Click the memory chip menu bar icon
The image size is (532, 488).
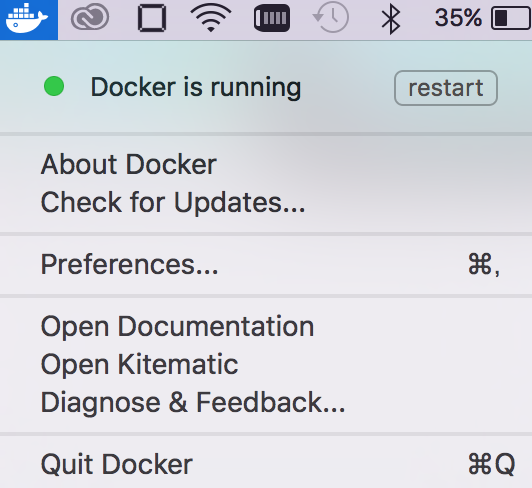tap(272, 18)
